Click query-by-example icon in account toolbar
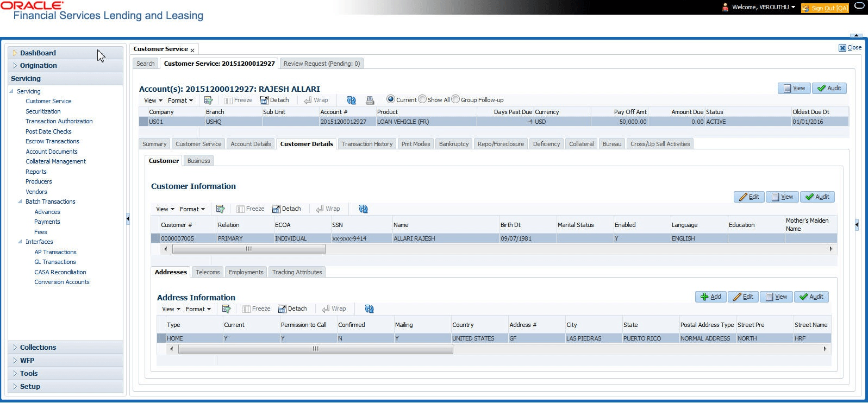 point(208,100)
